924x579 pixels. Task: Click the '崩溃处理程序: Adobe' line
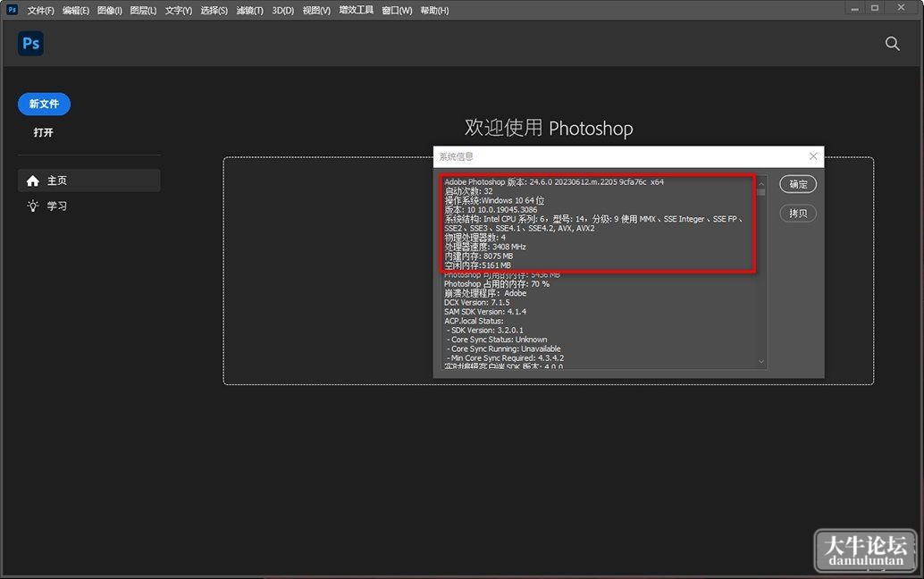[485, 293]
